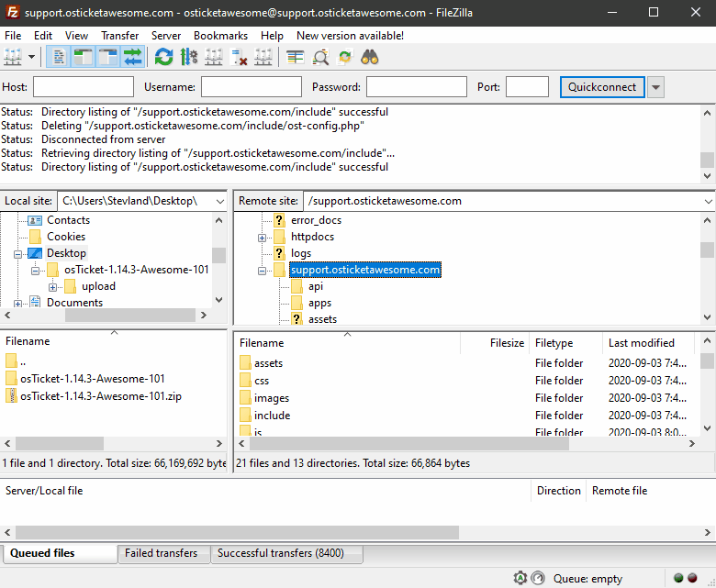Select apps folder in remote tree
Image resolution: width=716 pixels, height=588 pixels.
319,303
